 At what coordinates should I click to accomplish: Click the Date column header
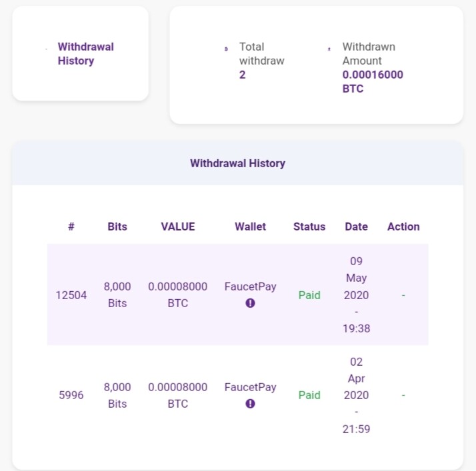pos(357,227)
